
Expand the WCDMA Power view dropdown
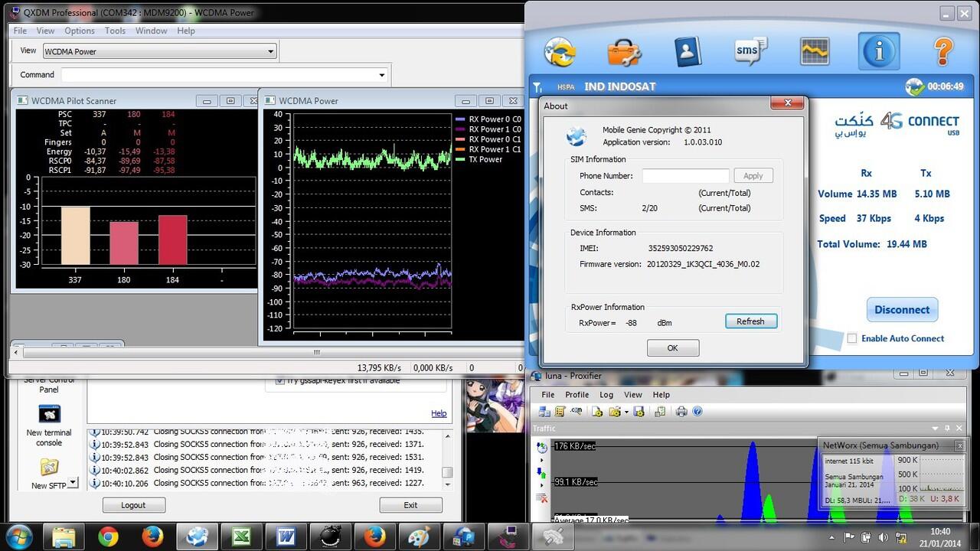(x=270, y=51)
